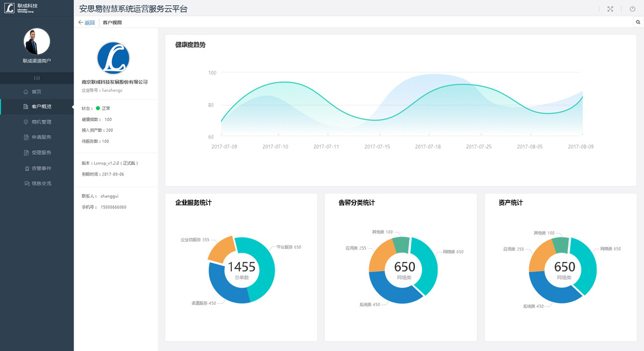Image resolution: width=644 pixels, height=351 pixels.
Task: Open the 信息交流 sidebar menu
Action: click(37, 183)
